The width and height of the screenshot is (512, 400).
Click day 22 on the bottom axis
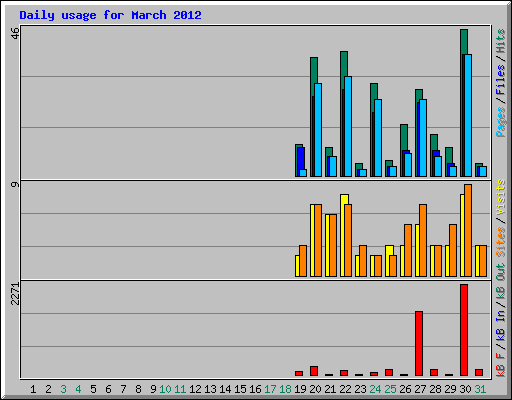tap(345, 389)
